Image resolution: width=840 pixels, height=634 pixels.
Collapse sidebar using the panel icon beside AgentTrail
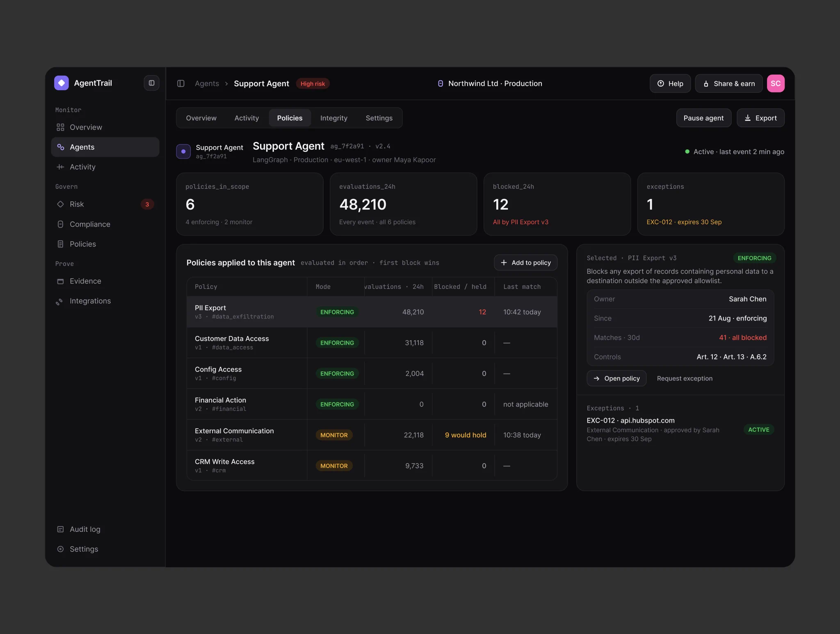151,83
